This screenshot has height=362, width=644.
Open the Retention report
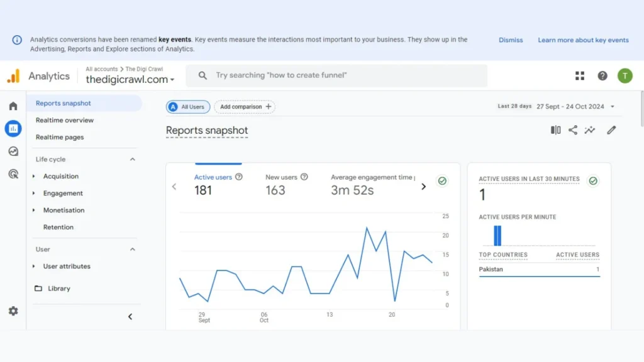pyautogui.click(x=58, y=227)
